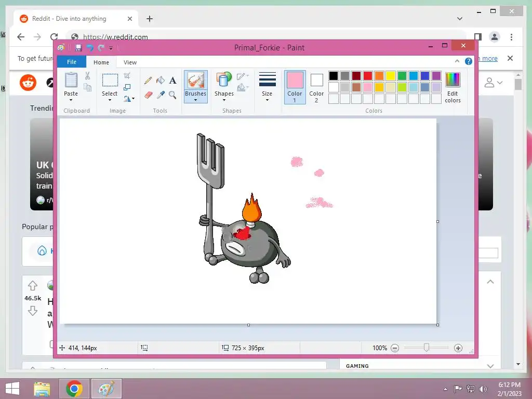Pick the green color swatch

402,76
